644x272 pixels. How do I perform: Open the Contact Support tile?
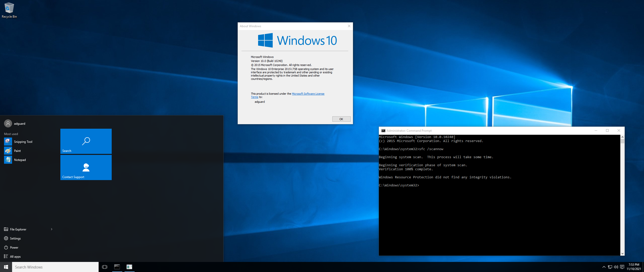86,167
